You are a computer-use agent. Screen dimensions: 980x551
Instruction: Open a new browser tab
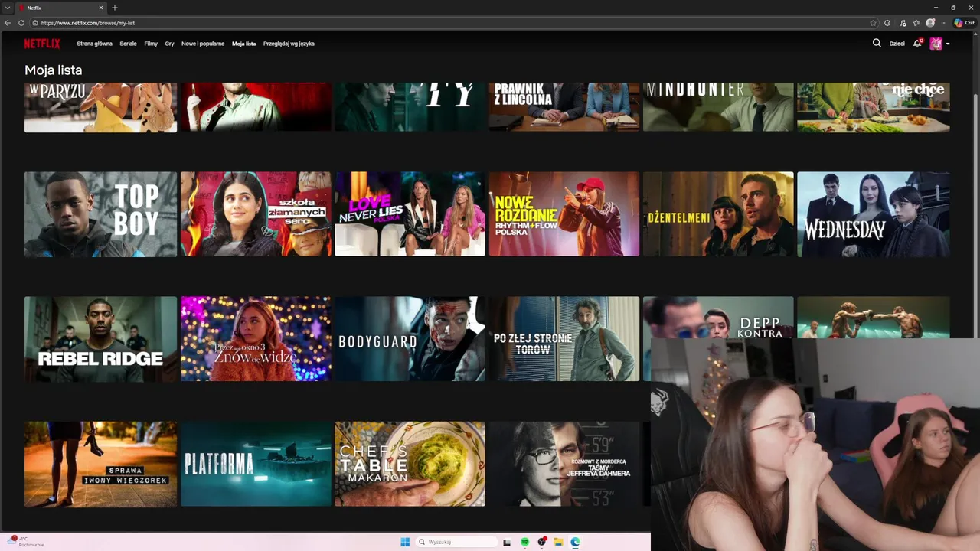tap(115, 8)
